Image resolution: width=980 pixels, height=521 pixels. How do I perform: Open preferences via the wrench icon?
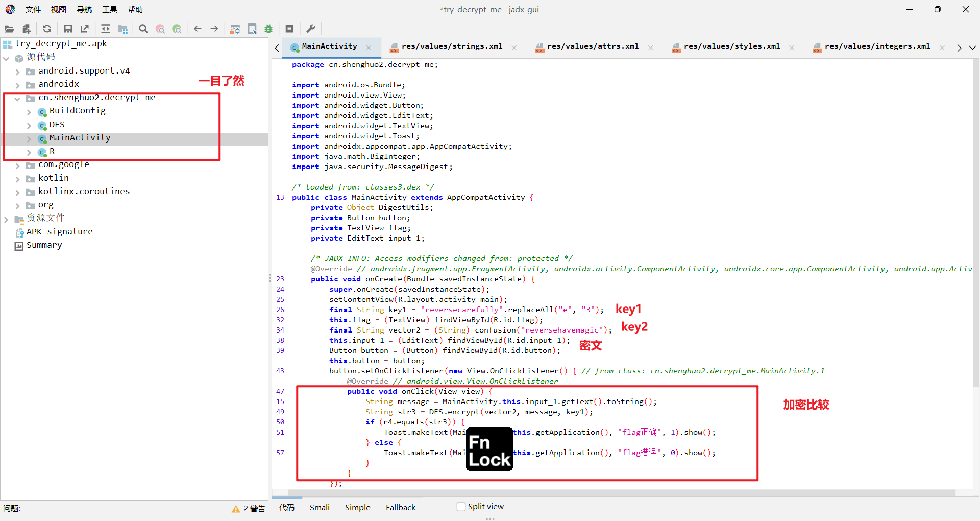point(310,29)
